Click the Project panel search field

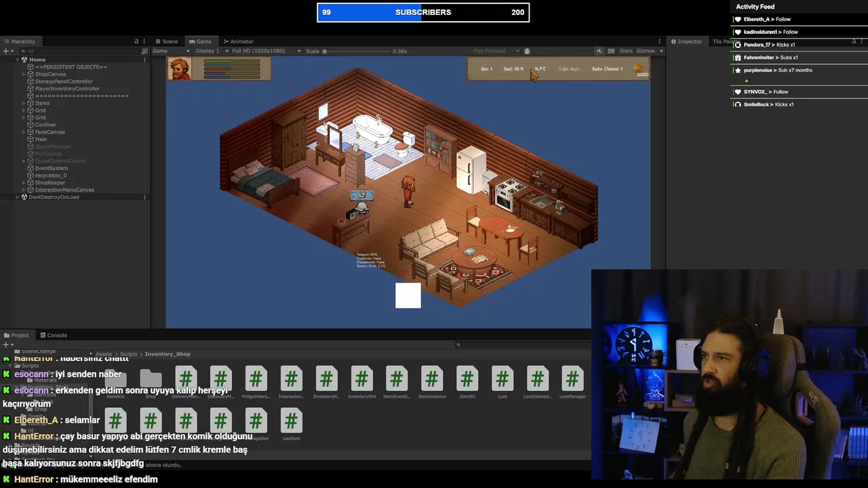522,345
